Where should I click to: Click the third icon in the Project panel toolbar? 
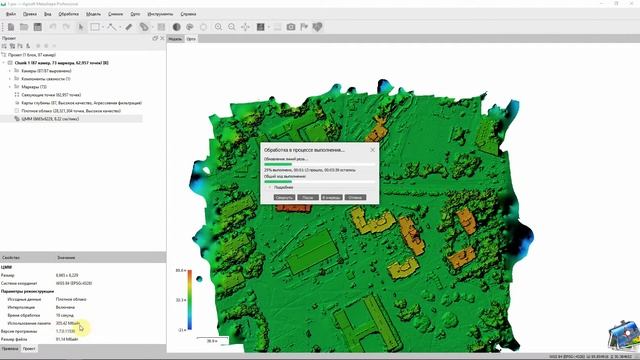(x=20, y=46)
